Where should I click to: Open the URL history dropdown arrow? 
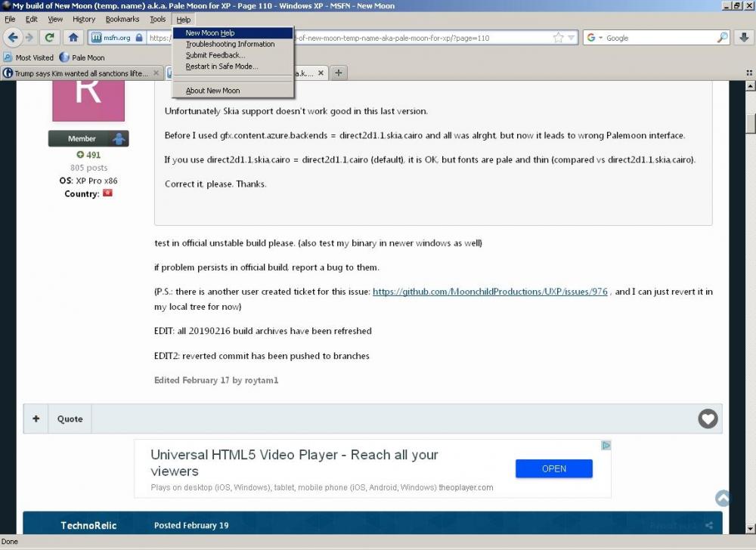(x=571, y=38)
